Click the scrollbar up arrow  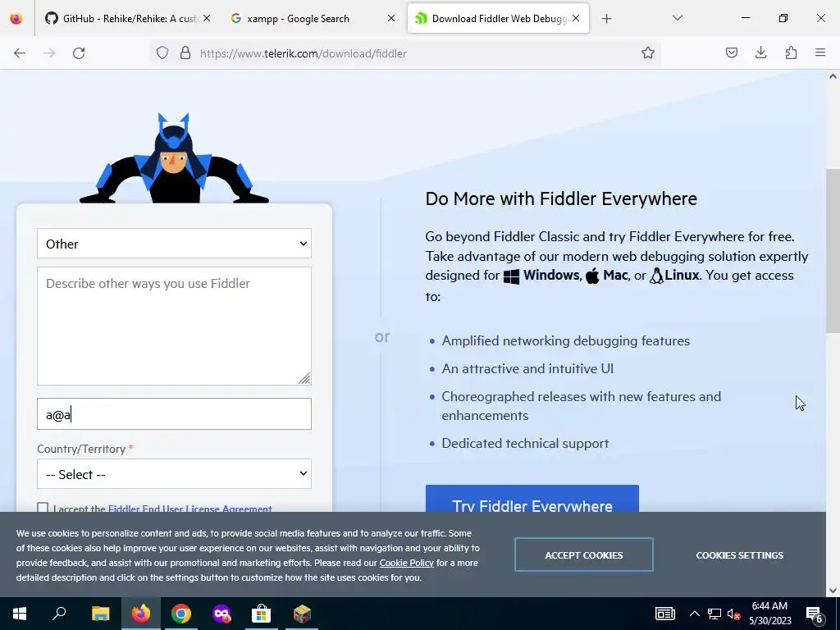pos(833,76)
